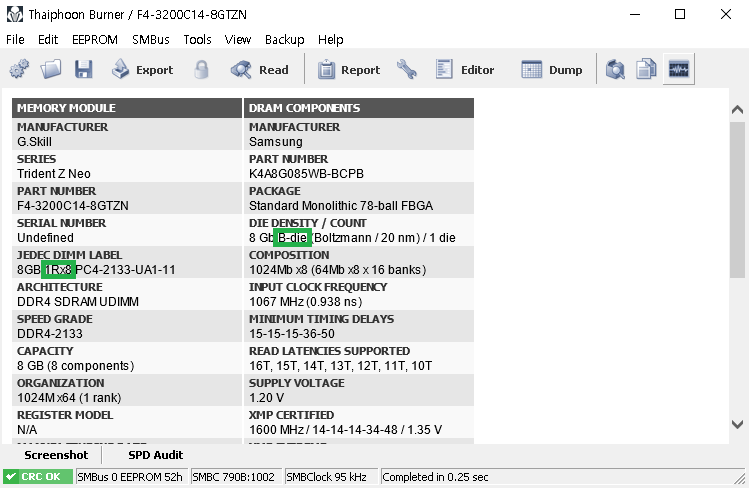
Task: Switch to the SPD Audit tab
Action: coord(155,455)
